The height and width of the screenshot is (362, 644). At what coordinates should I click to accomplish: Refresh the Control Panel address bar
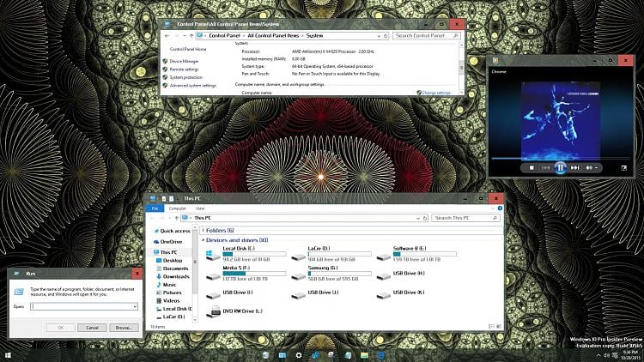click(386, 36)
